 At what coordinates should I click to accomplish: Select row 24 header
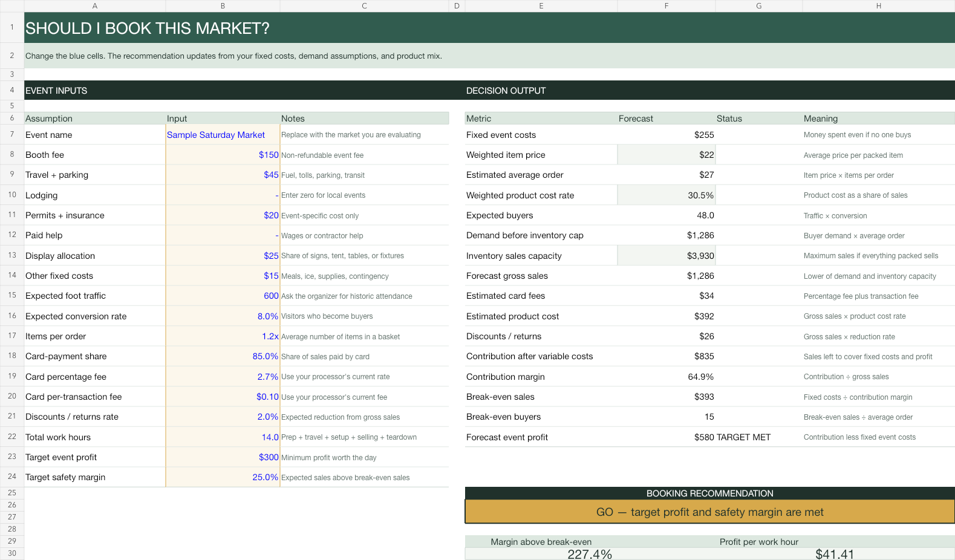click(x=12, y=477)
